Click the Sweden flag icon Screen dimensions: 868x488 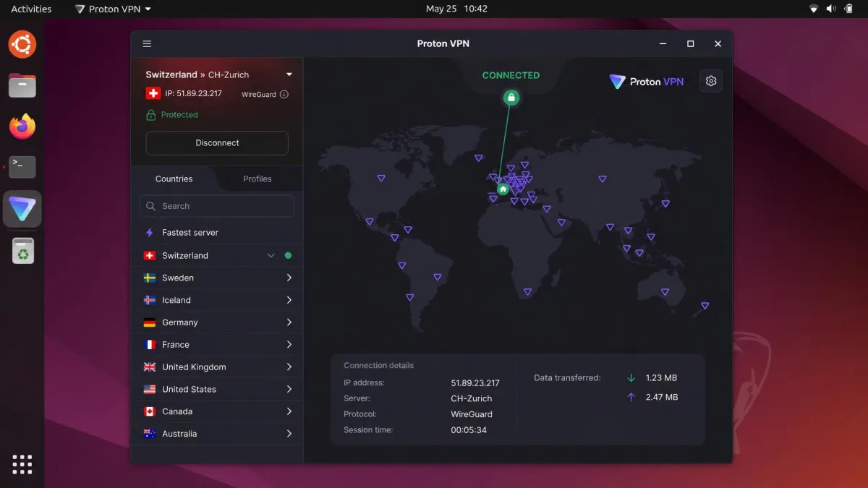pyautogui.click(x=150, y=278)
